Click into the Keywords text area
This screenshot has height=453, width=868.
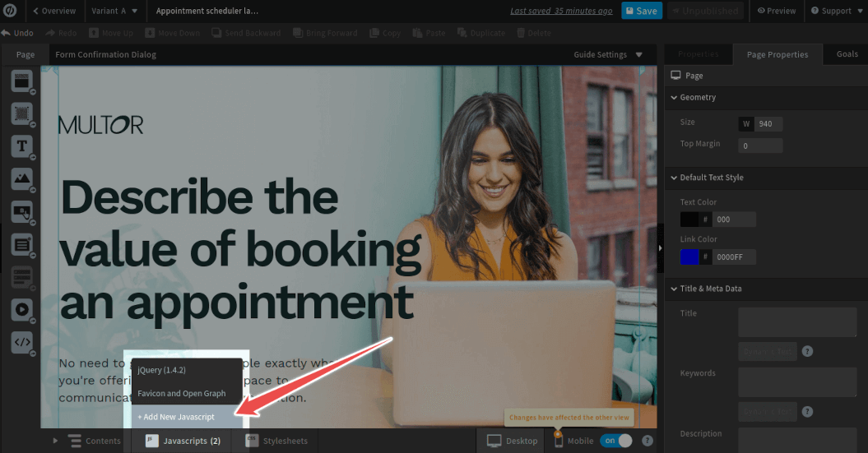[798, 382]
